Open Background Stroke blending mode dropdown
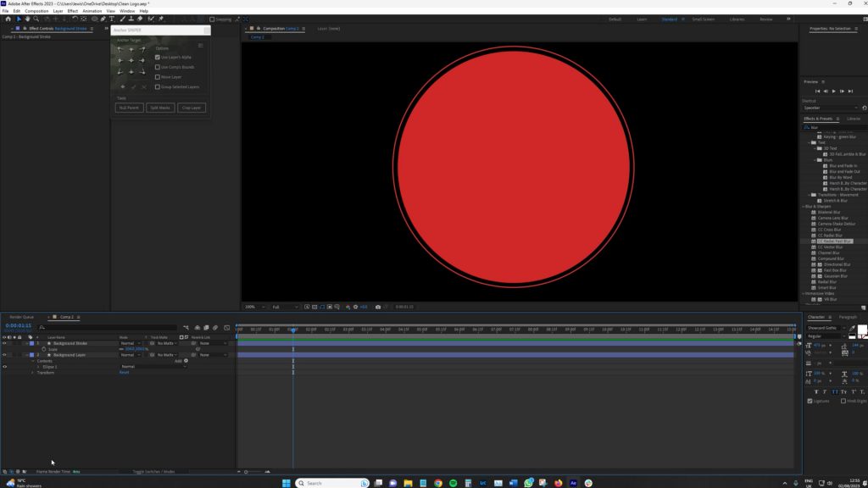868x488 pixels. pos(130,343)
